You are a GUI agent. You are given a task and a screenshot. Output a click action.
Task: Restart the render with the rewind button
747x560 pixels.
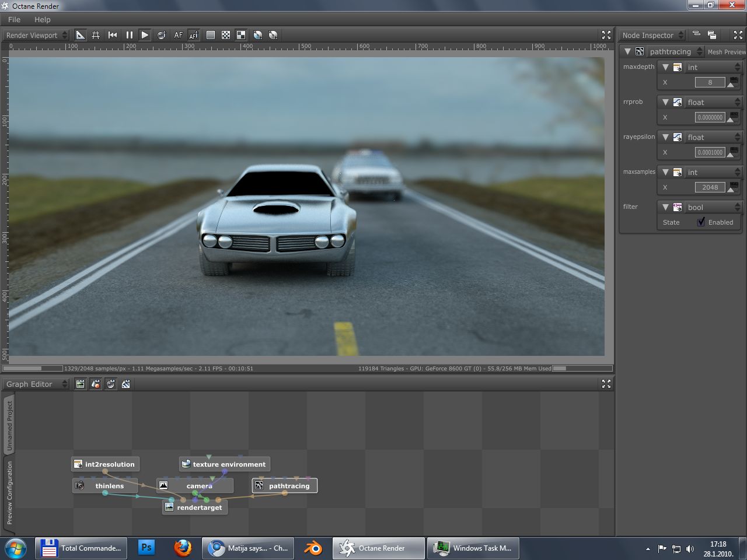pyautogui.click(x=113, y=35)
